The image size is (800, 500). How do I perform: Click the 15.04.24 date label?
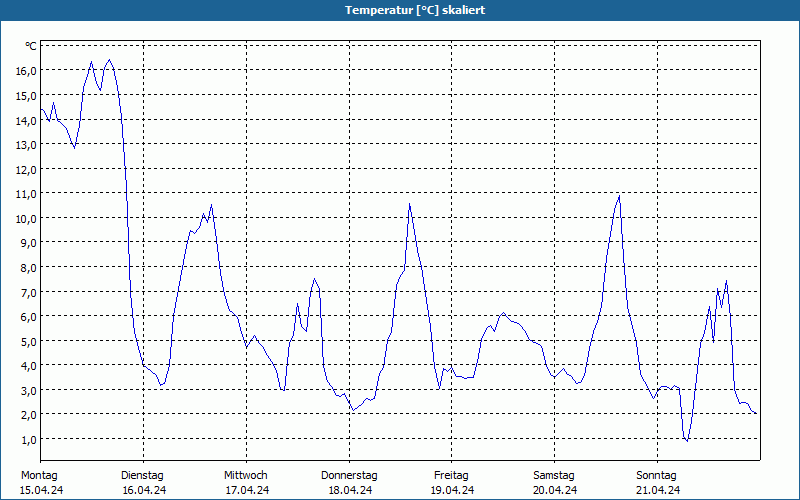(41, 490)
